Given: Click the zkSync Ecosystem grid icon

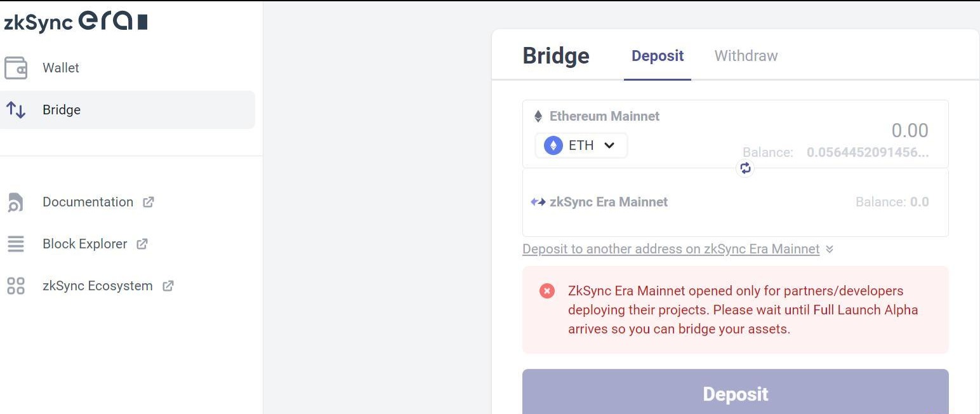Looking at the screenshot, I should coord(15,286).
